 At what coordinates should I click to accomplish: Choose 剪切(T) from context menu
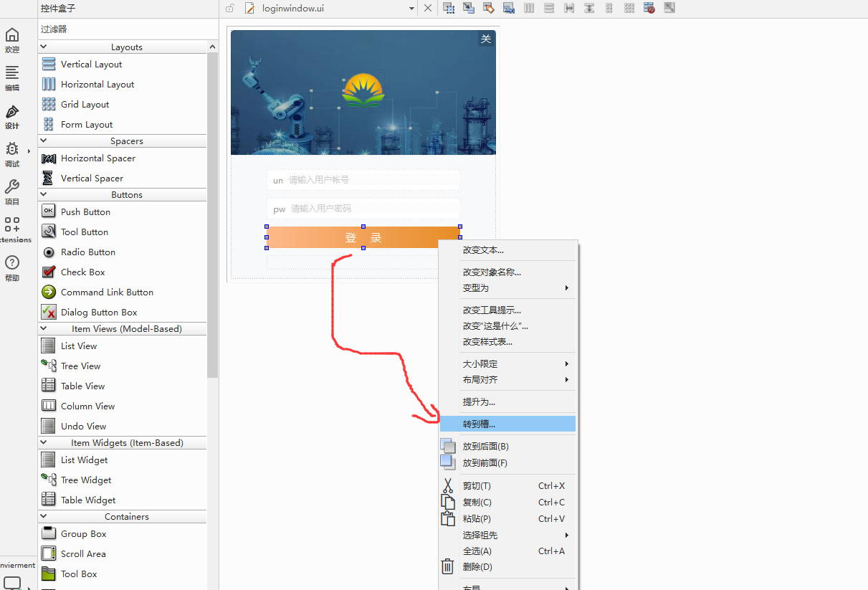(508, 485)
